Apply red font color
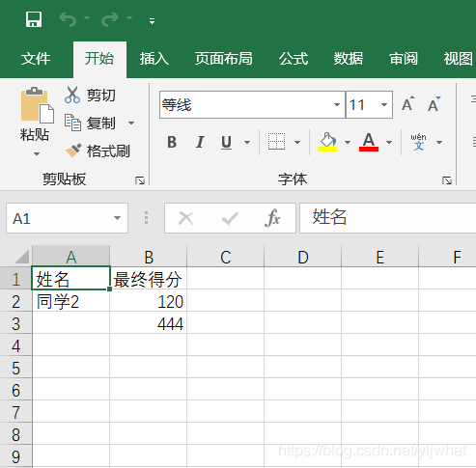476x468 pixels. (x=369, y=142)
